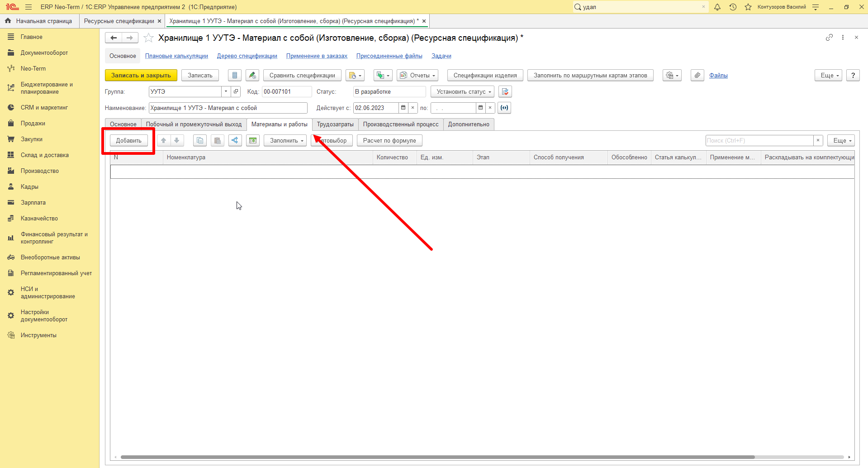Click the blue branching arrows icon
The image size is (868, 468).
tap(235, 140)
